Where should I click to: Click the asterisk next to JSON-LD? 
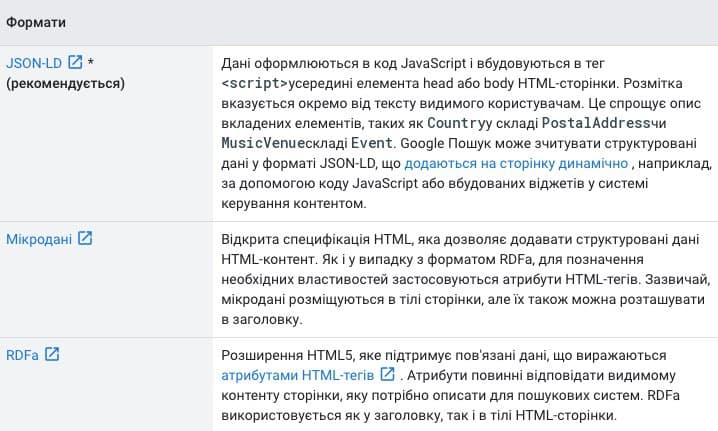(91, 61)
